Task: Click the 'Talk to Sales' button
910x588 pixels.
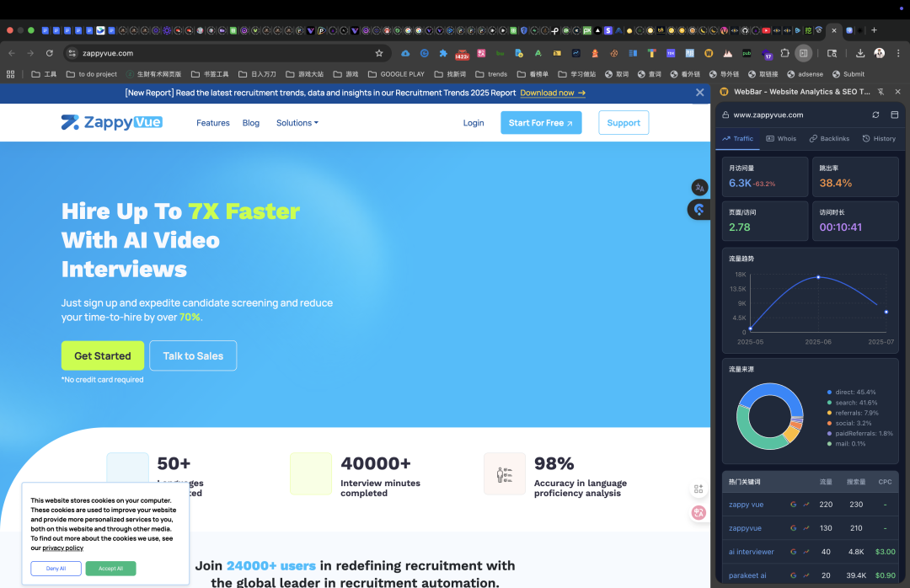Action: pos(193,355)
